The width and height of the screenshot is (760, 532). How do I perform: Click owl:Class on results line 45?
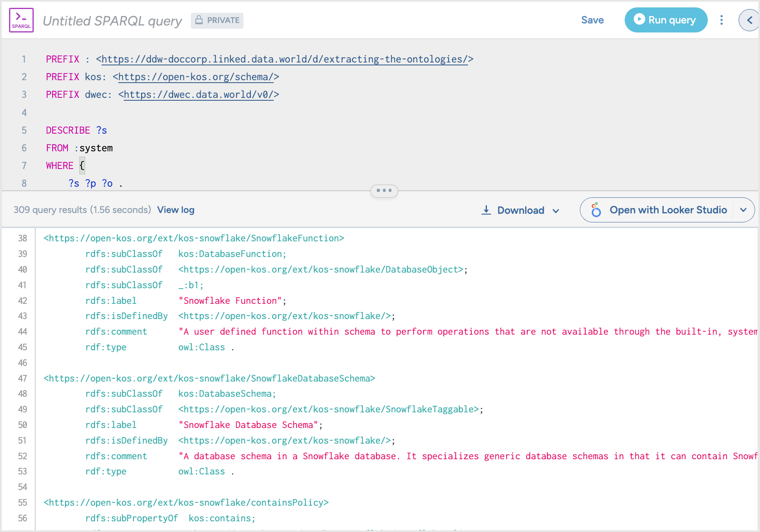pos(202,347)
